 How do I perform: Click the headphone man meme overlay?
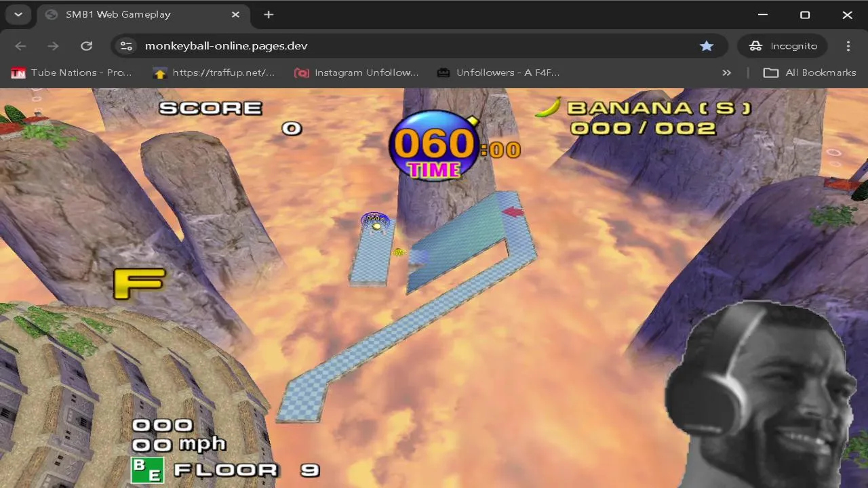pos(761,394)
